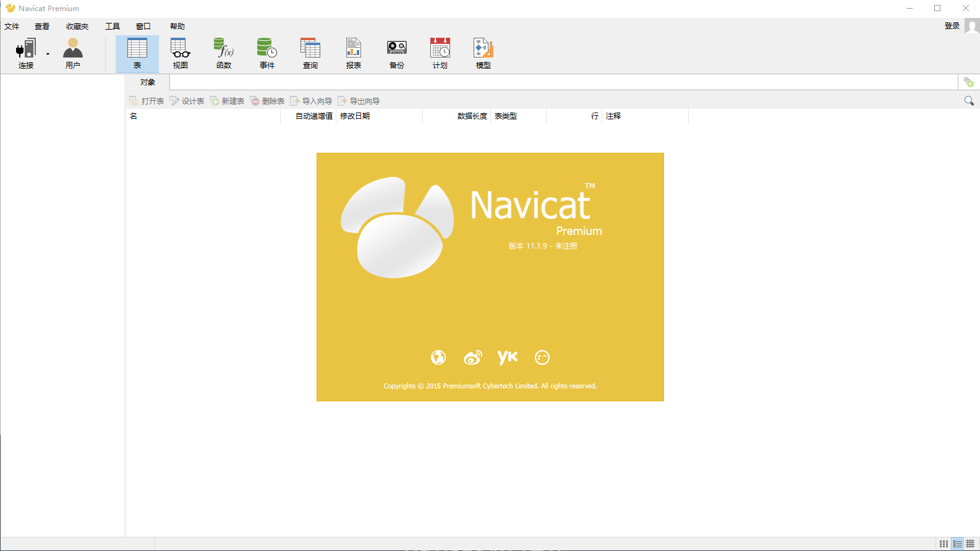
Task: Click the smiley face icon in splash
Action: 542,357
